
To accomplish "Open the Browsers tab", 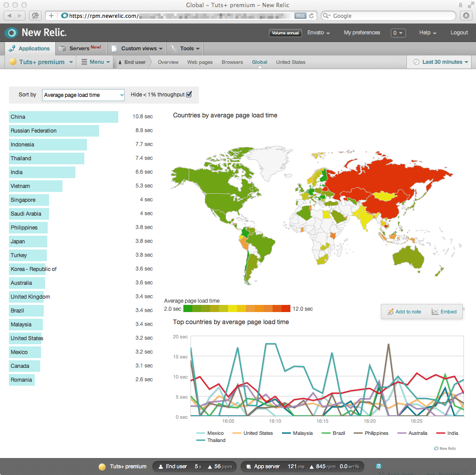I will 232,62.
